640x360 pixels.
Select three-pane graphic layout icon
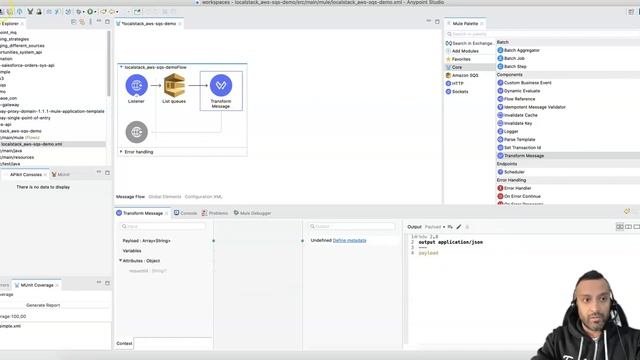[x=620, y=227]
